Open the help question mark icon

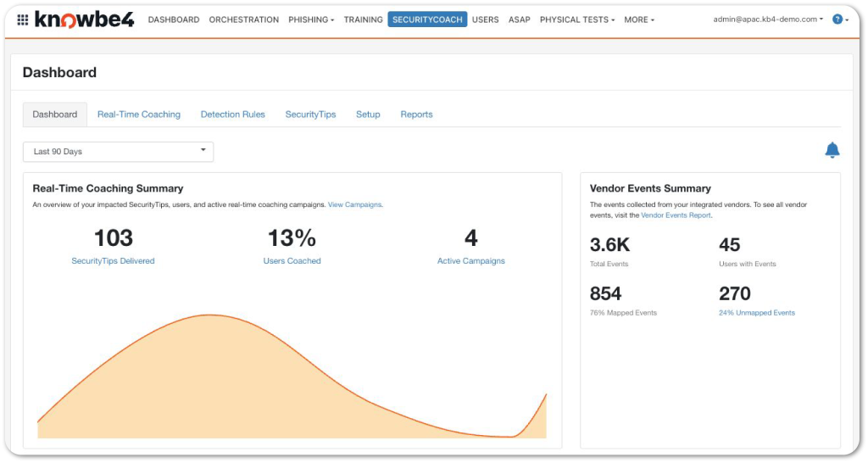click(x=837, y=20)
